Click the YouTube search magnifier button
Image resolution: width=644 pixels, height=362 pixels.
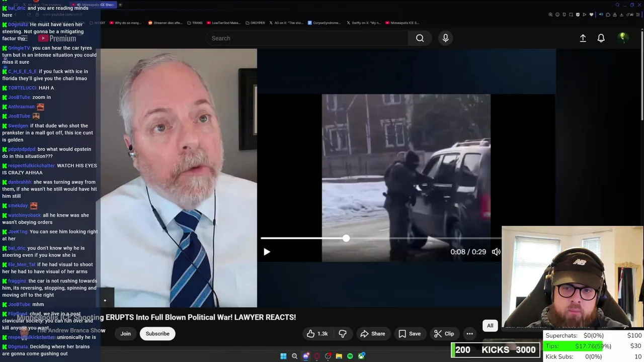click(x=420, y=38)
